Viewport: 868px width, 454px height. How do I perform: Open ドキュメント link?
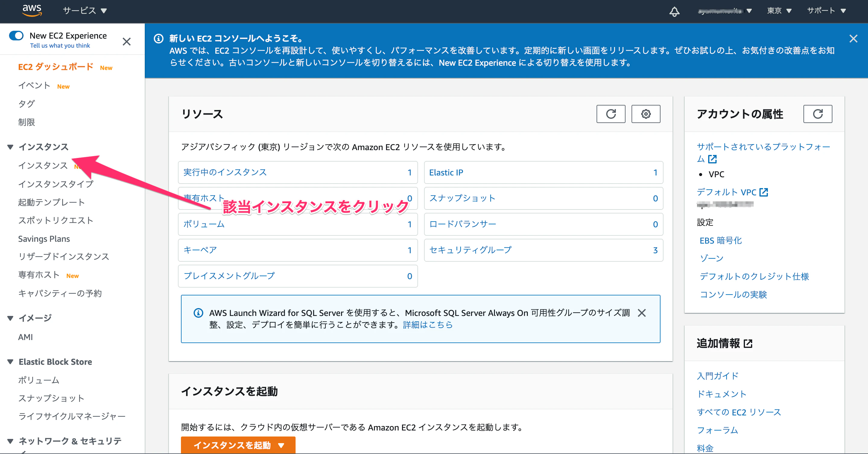pos(722,394)
